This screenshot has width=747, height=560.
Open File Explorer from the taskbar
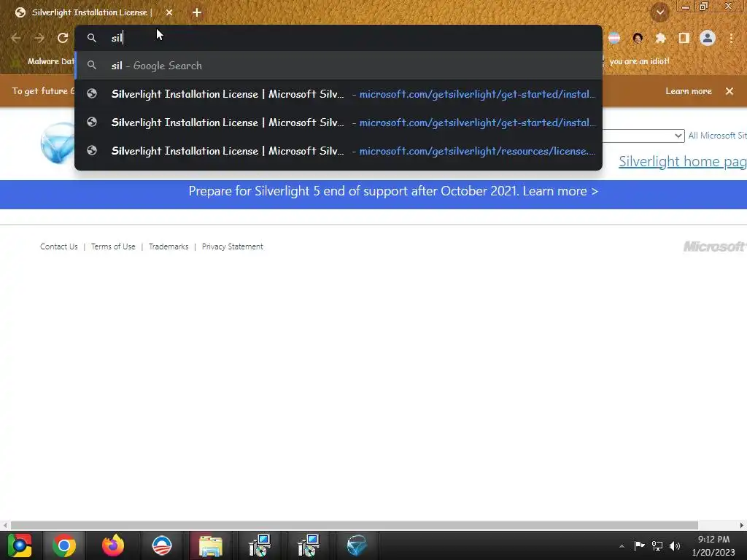pos(211,545)
